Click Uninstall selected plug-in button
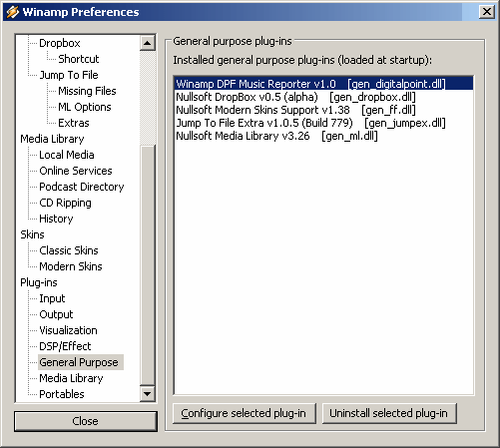Screen dimensions: 500x448 point(389,413)
